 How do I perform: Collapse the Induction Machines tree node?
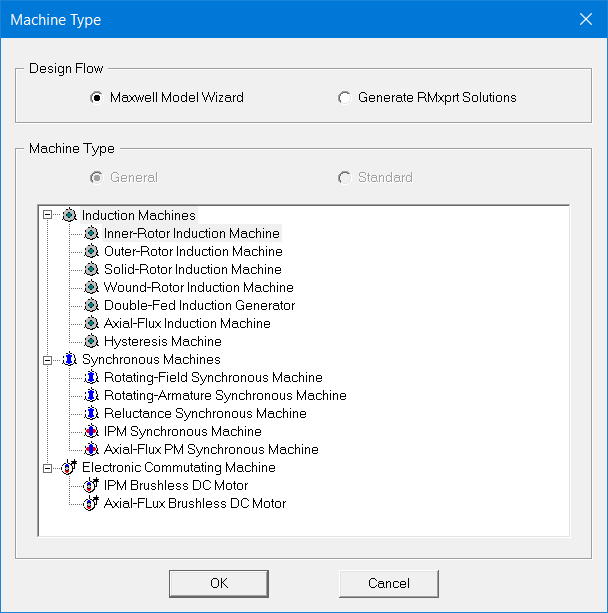(47, 215)
